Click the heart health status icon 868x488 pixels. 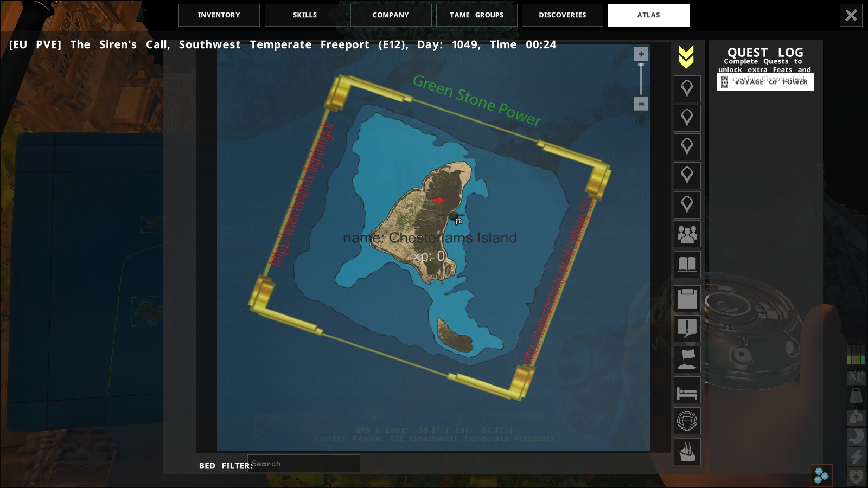coord(856,477)
